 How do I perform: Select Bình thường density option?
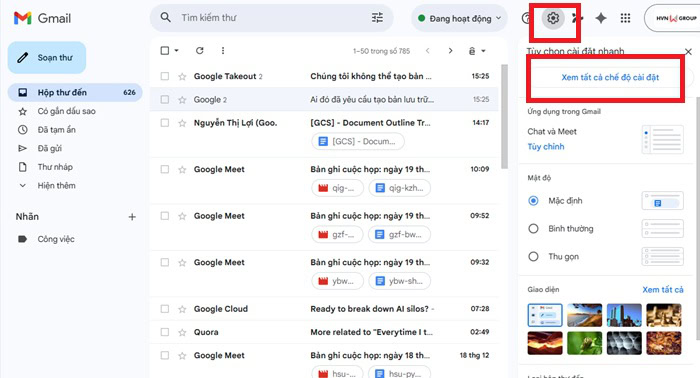click(x=533, y=228)
